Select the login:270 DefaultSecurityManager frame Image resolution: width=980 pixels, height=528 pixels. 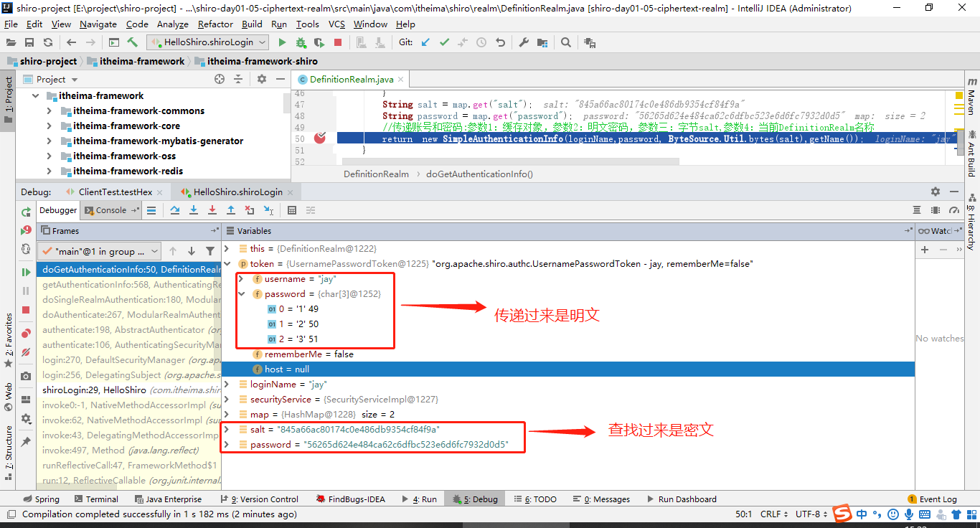coord(129,360)
